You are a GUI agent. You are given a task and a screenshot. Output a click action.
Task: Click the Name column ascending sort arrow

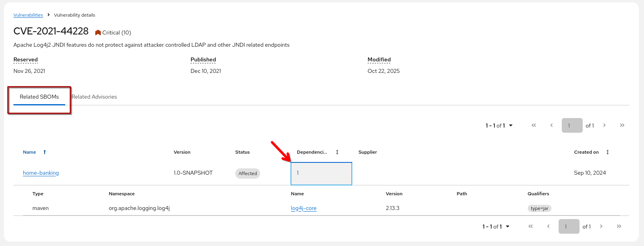45,152
